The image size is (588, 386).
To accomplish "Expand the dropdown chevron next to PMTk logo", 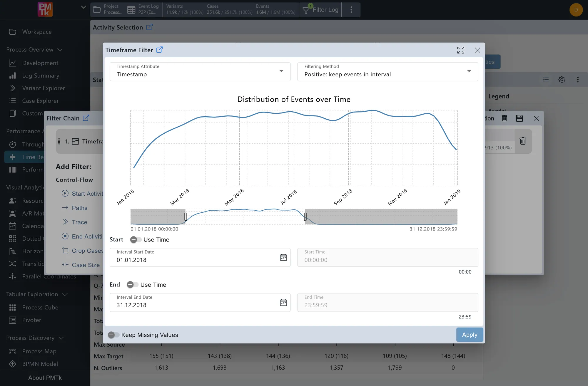I will pyautogui.click(x=83, y=7).
